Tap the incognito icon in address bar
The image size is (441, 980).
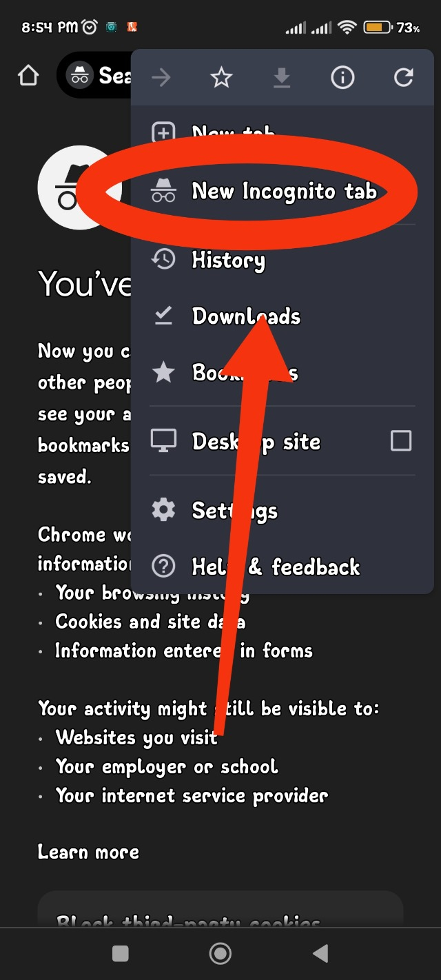coord(80,74)
